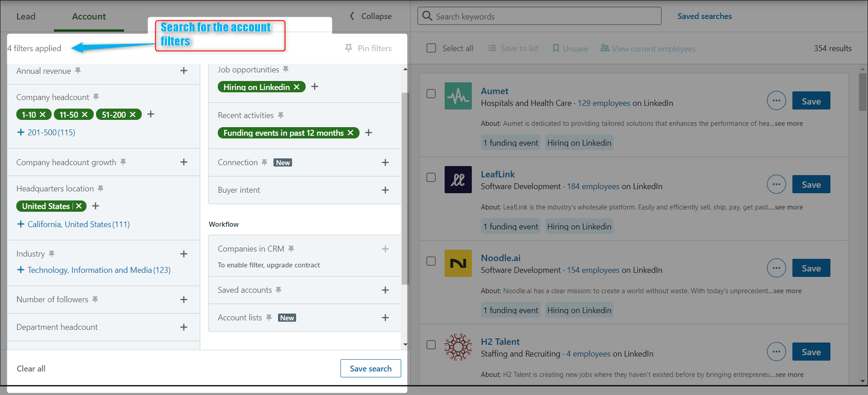Click Save to list
This screenshot has width=868, height=395.
tap(513, 48)
